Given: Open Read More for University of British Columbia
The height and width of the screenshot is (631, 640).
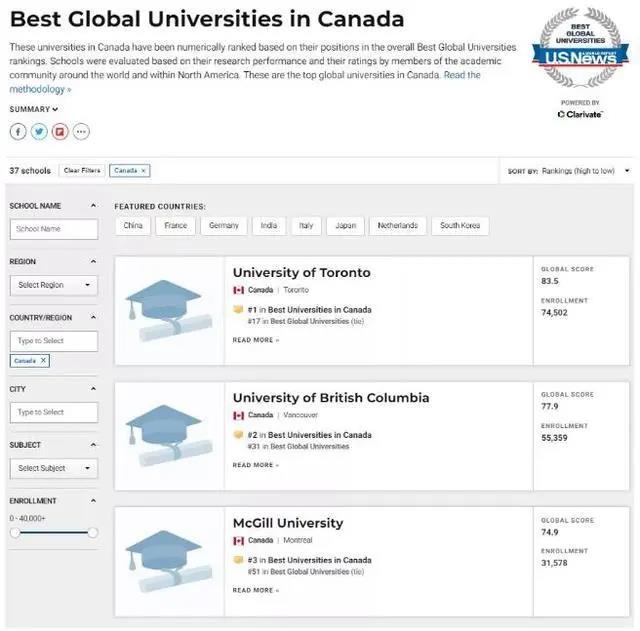Looking at the screenshot, I should click(256, 465).
